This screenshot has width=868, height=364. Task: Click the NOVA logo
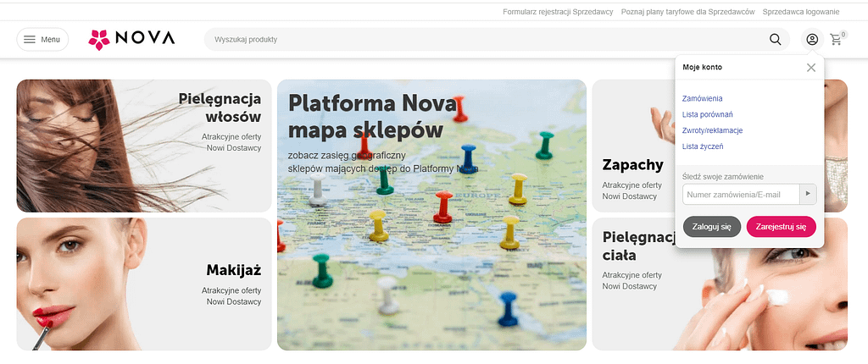click(131, 39)
